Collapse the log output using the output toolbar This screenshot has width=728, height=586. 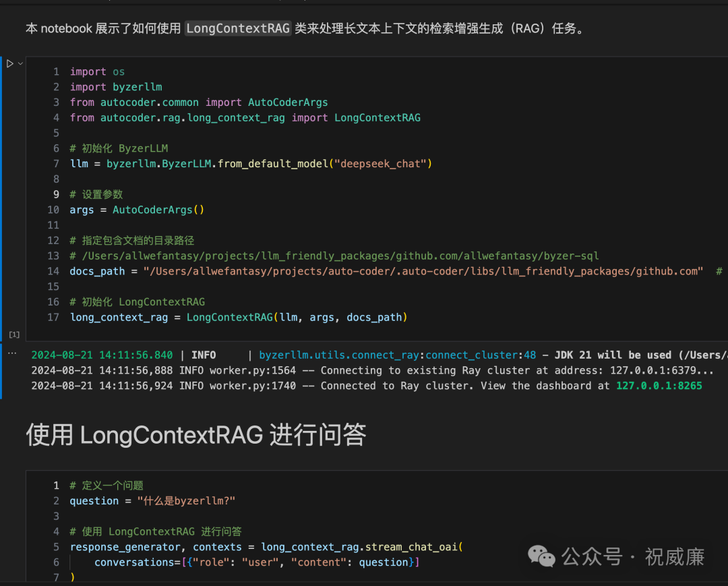[x=12, y=353]
